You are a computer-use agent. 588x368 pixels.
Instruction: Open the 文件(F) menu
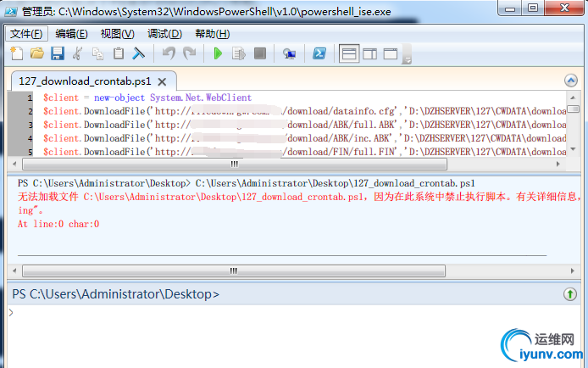coord(26,34)
